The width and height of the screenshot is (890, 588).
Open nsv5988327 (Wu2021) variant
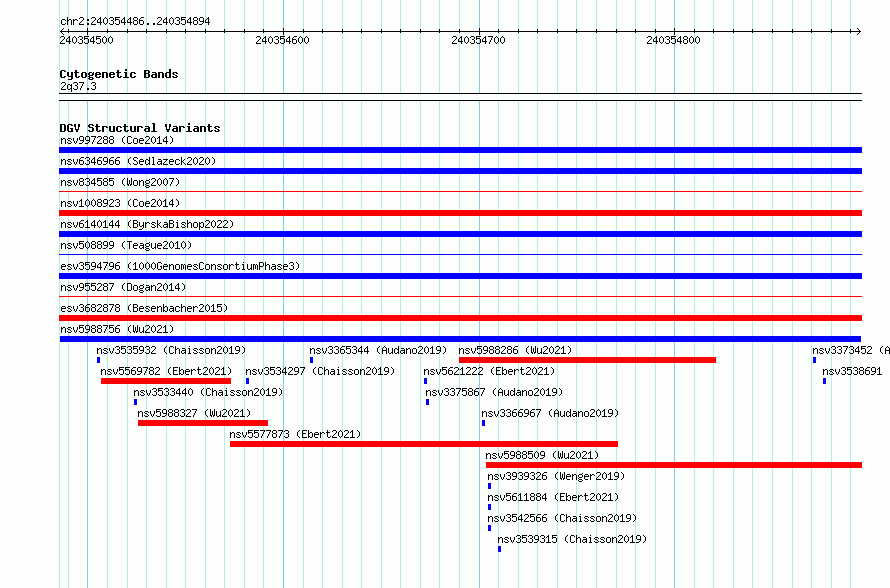pos(194,413)
